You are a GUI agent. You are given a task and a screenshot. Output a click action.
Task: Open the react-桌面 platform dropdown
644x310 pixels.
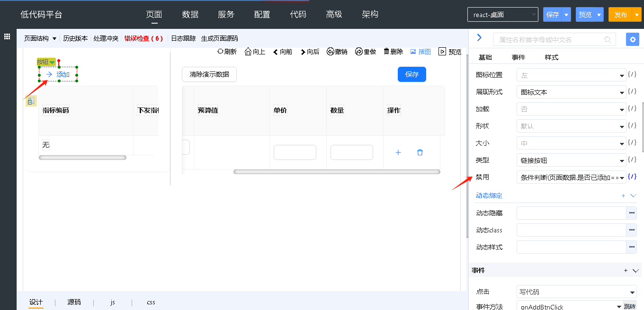coord(503,15)
